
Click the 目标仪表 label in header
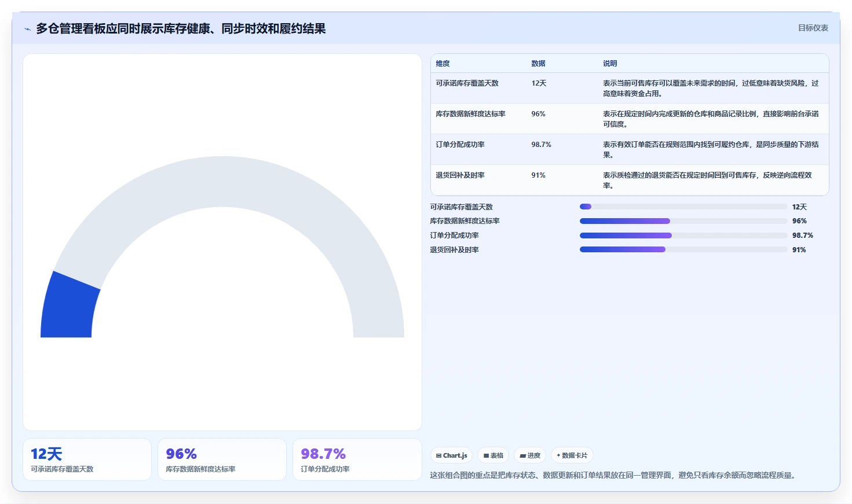click(x=813, y=28)
